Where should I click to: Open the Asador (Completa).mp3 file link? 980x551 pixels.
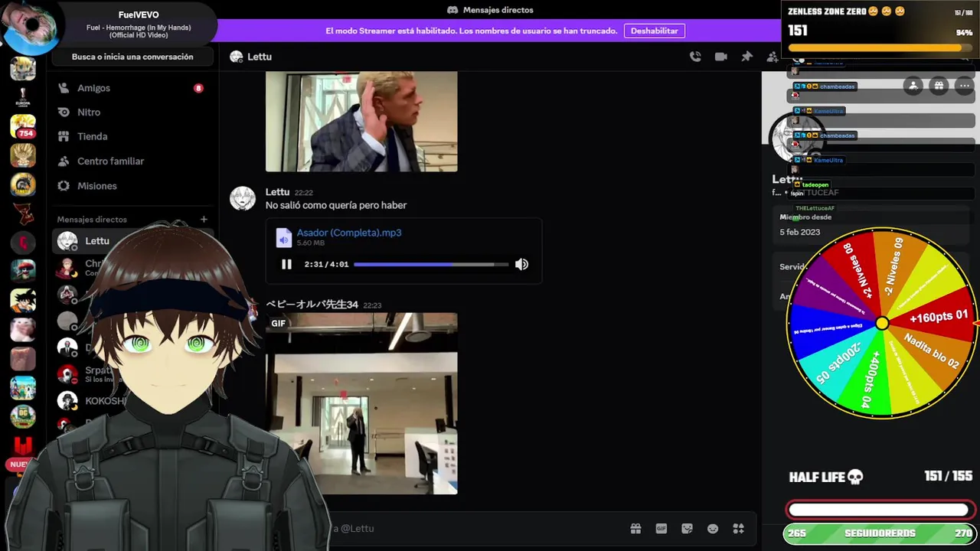click(349, 233)
